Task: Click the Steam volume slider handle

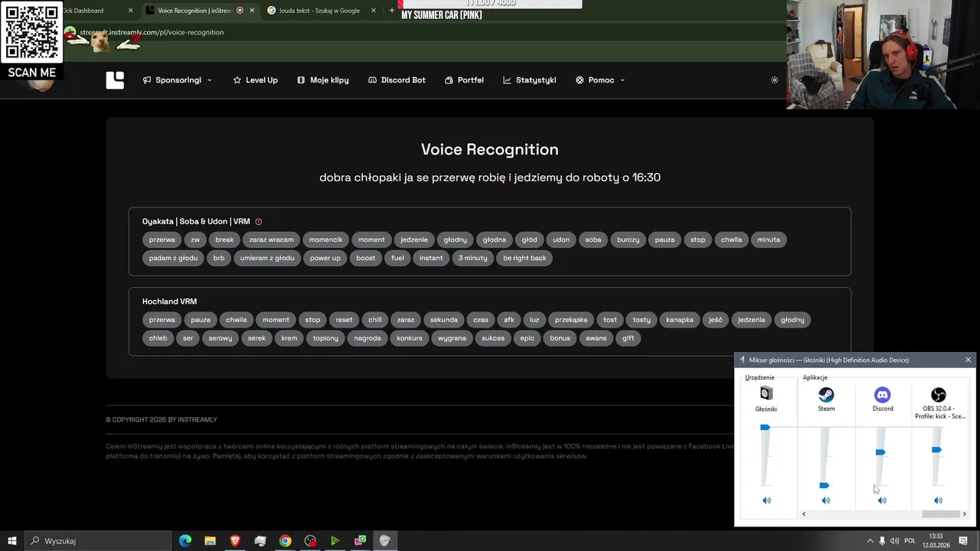Action: (x=824, y=485)
